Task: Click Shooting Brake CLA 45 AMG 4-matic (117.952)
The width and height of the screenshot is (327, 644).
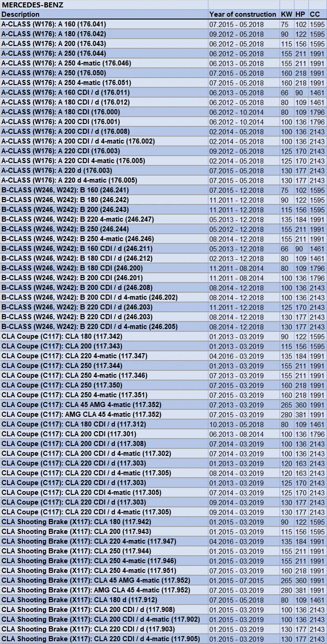Action: 104,580
